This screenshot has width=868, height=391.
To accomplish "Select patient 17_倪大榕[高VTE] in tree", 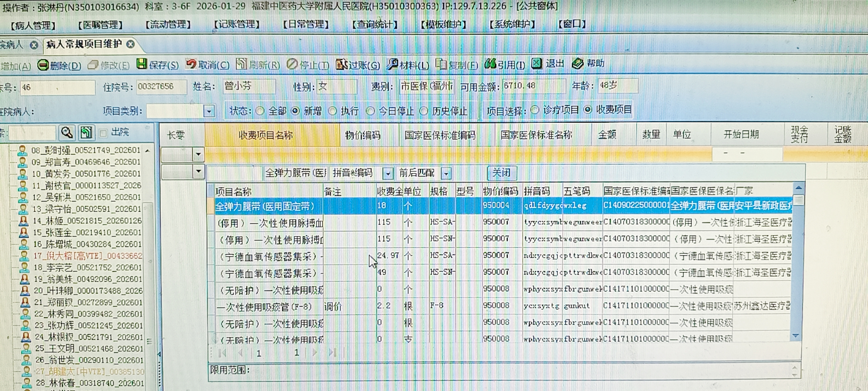I will coord(87,256).
